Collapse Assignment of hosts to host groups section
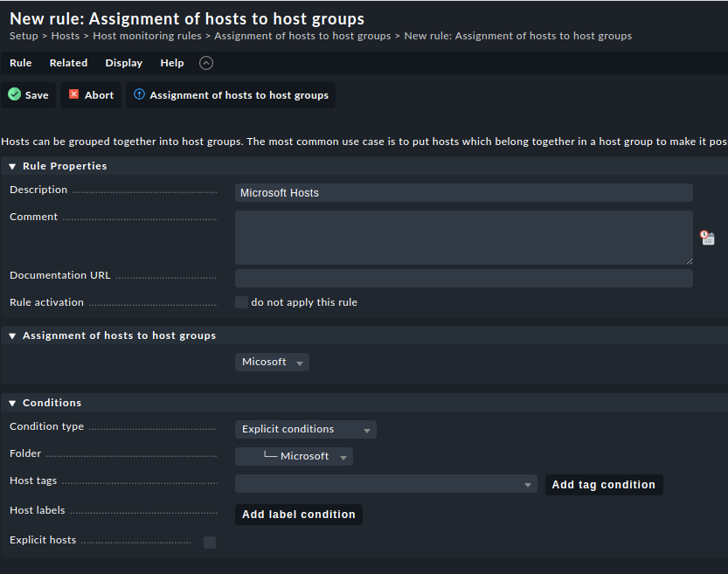The height and width of the screenshot is (574, 728). 12,335
